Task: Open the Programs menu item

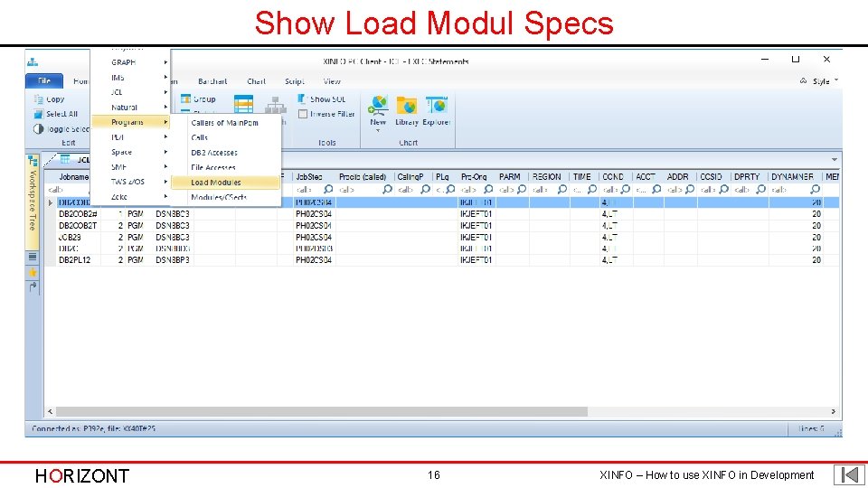Action: (x=131, y=122)
